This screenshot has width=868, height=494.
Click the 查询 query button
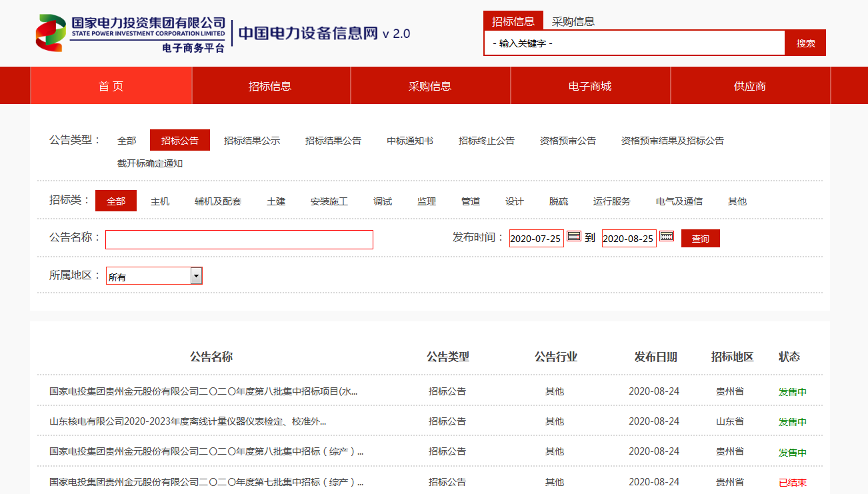coord(701,239)
